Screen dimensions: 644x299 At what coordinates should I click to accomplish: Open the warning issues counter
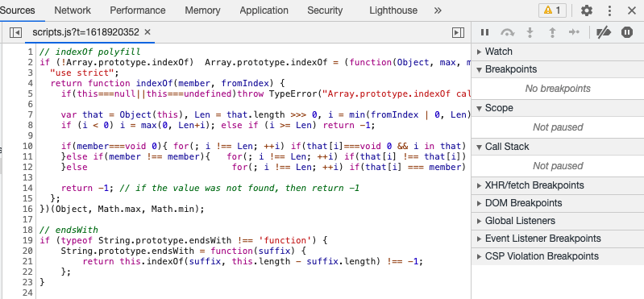coord(552,10)
